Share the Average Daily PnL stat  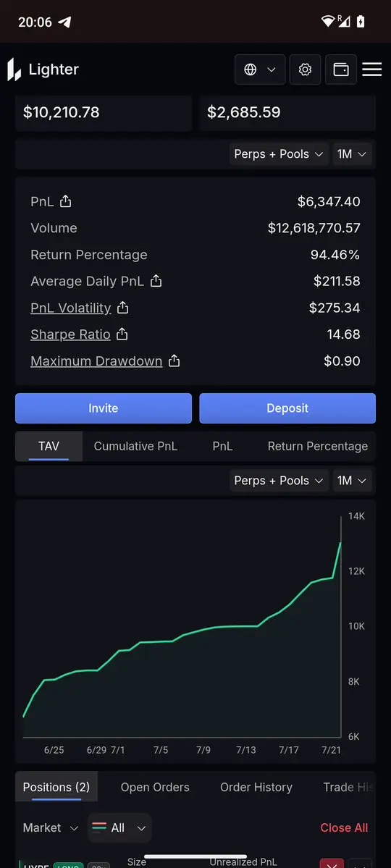(x=156, y=281)
